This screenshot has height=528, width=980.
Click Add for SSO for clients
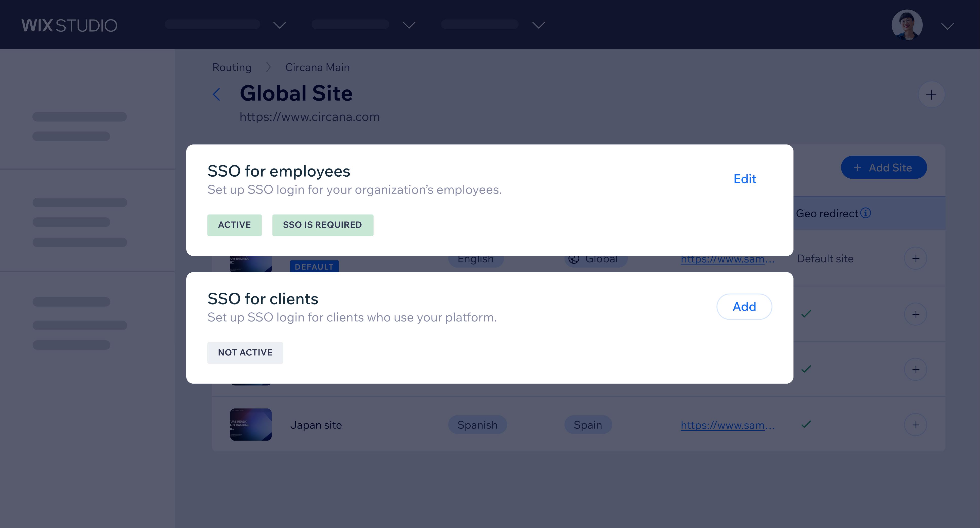coord(744,307)
